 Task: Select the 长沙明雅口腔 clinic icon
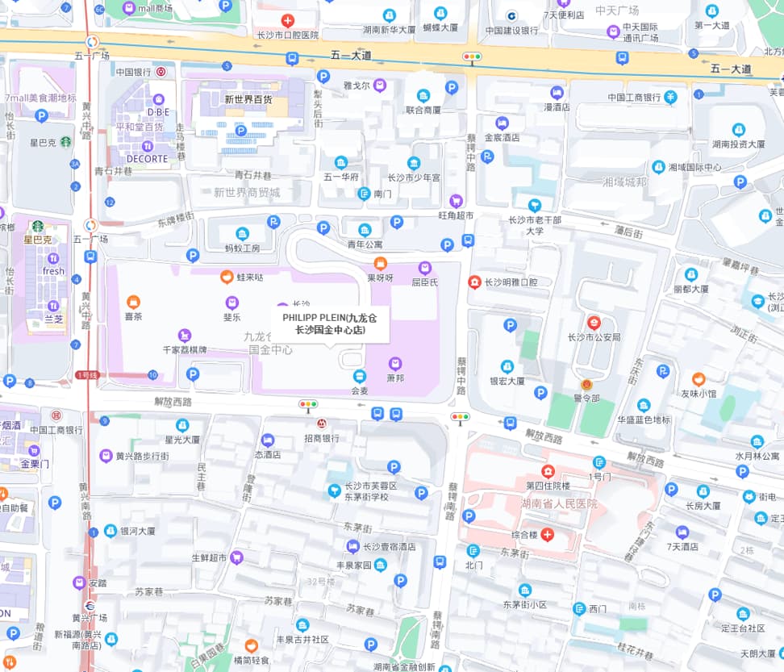coord(474,282)
